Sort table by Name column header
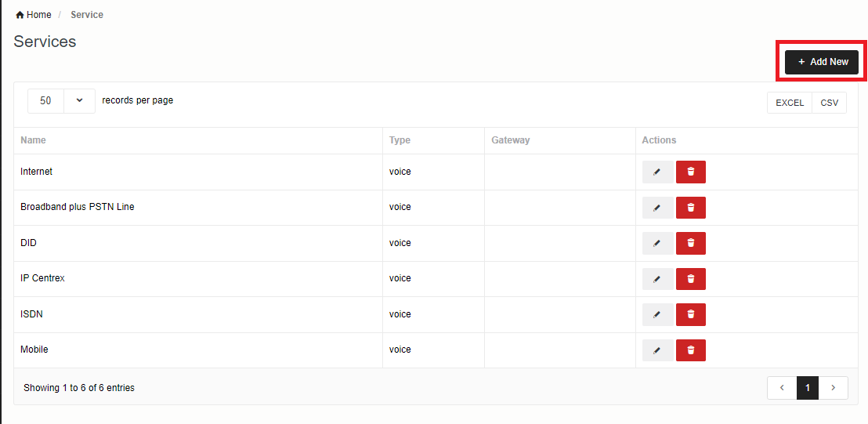868x424 pixels. (33, 140)
